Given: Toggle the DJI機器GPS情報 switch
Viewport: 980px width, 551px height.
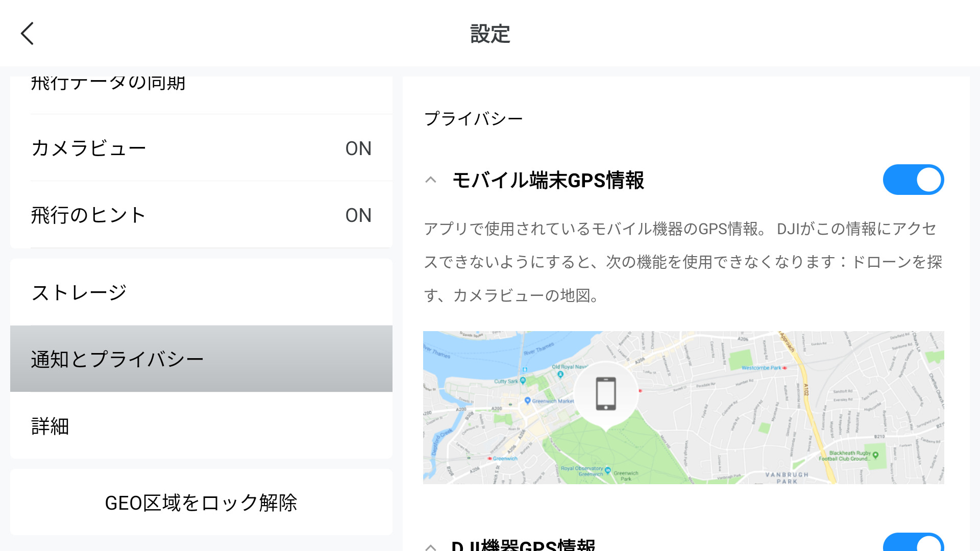Looking at the screenshot, I should tap(913, 542).
